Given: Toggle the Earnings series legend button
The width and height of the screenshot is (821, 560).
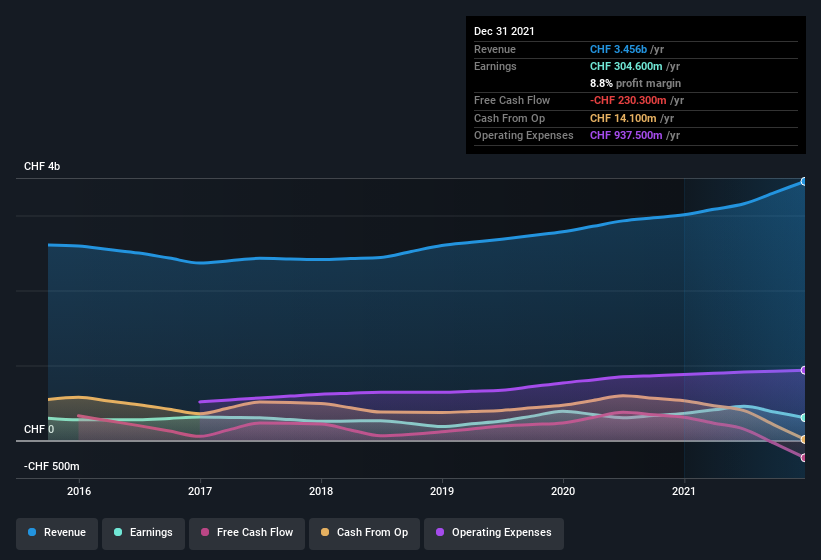Looking at the screenshot, I should click(143, 533).
